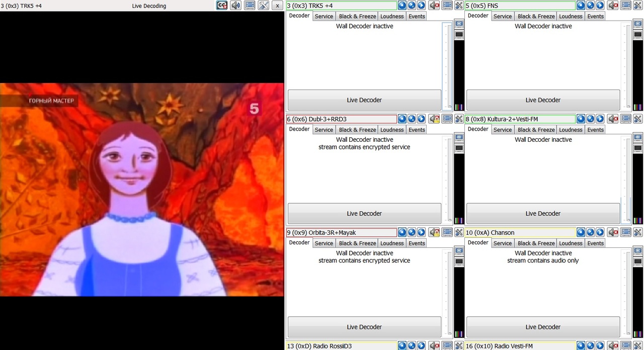Stop the Kultura-2+Vesti-FM stream
This screenshot has width=644, height=350.
click(x=581, y=119)
